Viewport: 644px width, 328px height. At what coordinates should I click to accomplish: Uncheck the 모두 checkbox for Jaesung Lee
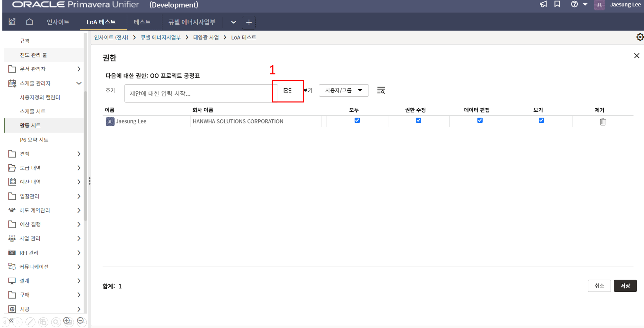coord(357,120)
